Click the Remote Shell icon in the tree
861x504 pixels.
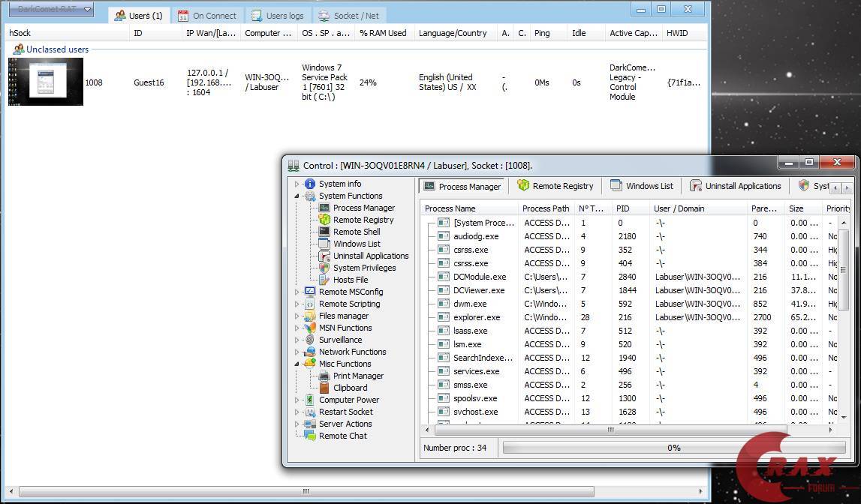pyautogui.click(x=324, y=232)
